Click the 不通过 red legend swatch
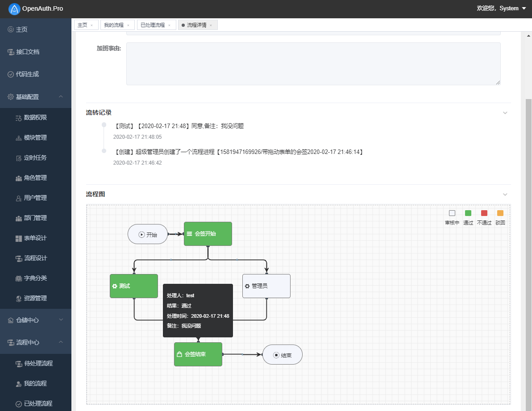Image resolution: width=532 pixels, height=411 pixels. coord(484,213)
